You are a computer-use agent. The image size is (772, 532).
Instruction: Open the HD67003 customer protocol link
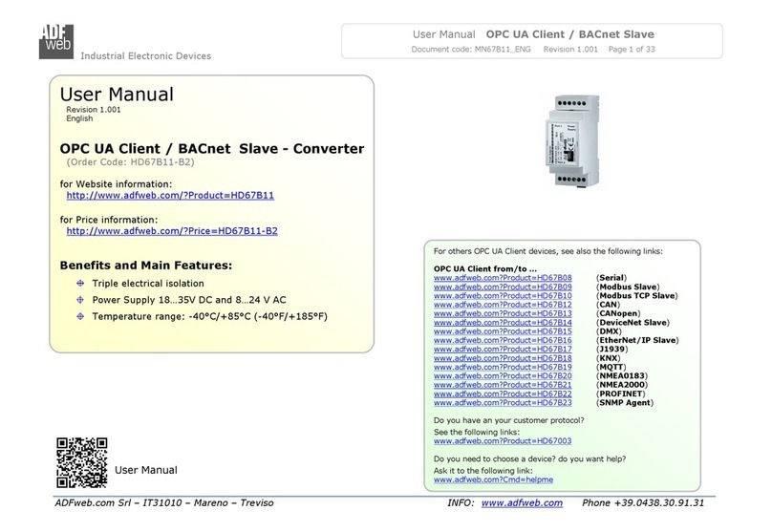click(503, 441)
